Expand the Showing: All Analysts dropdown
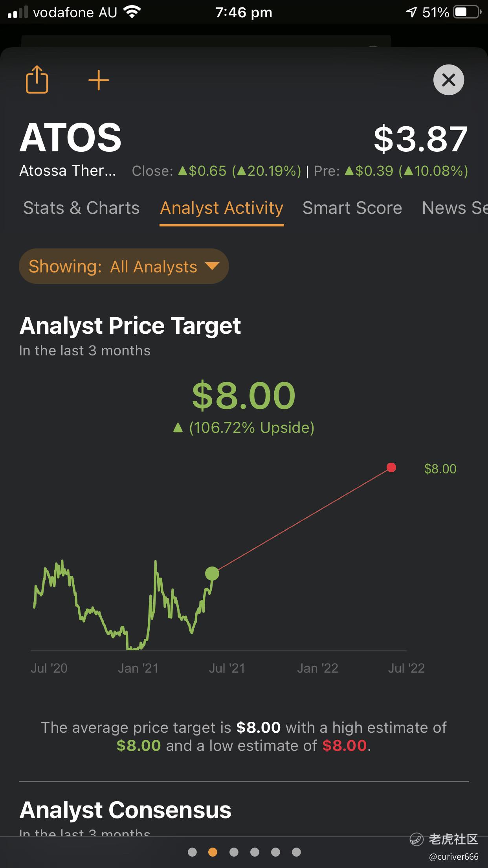 pos(124,266)
